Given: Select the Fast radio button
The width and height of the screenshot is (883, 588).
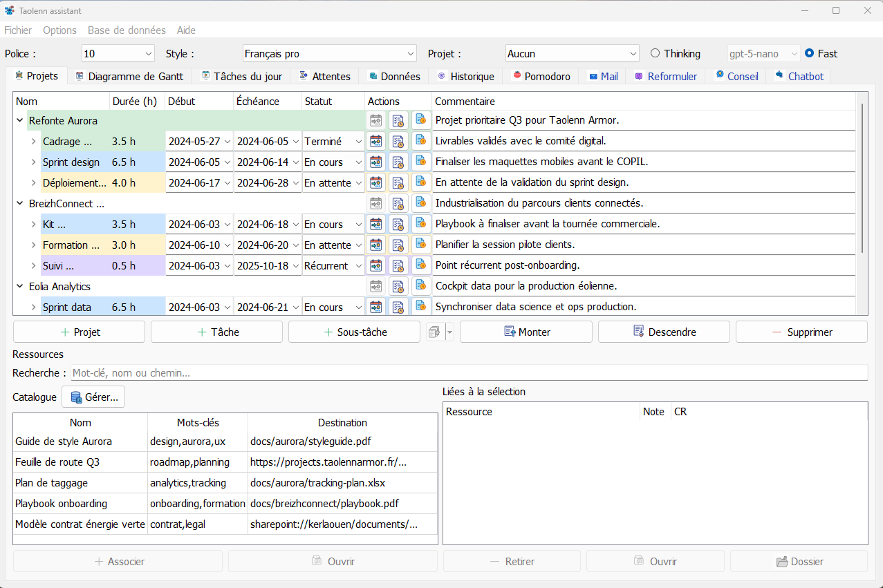Looking at the screenshot, I should [809, 54].
